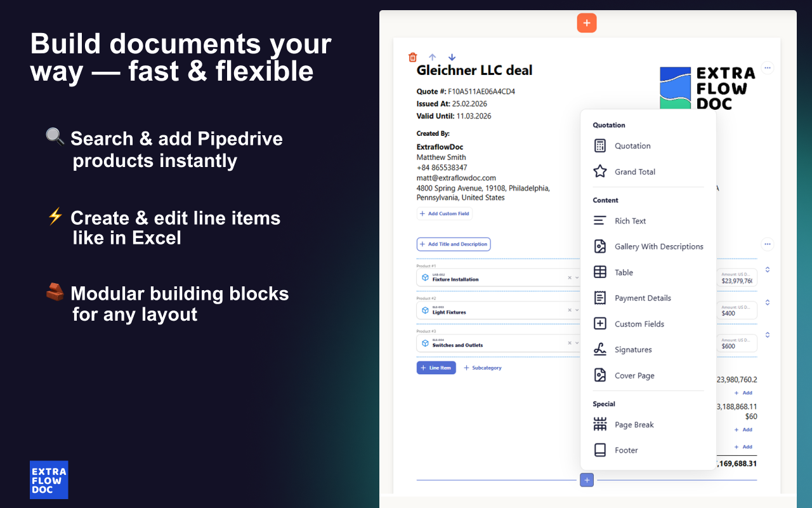Open the document options ellipsis menu
This screenshot has height=508, width=812.
[767, 68]
